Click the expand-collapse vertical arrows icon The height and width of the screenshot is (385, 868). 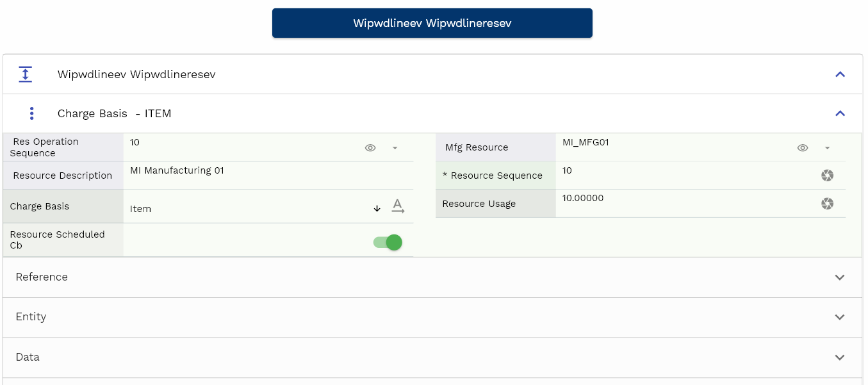pyautogui.click(x=25, y=74)
